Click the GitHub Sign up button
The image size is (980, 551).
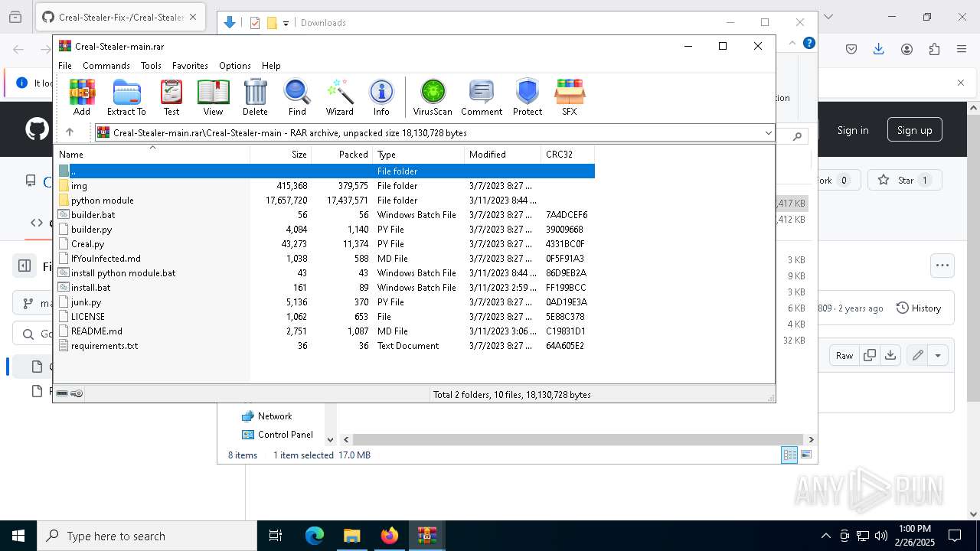[x=914, y=130]
